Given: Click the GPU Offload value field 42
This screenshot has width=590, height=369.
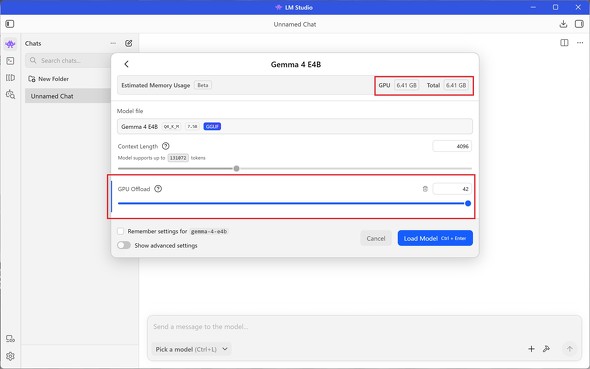Looking at the screenshot, I should click(452, 189).
